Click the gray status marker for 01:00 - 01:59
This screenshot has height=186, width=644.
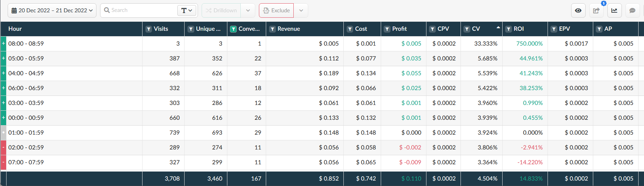(x=3, y=132)
